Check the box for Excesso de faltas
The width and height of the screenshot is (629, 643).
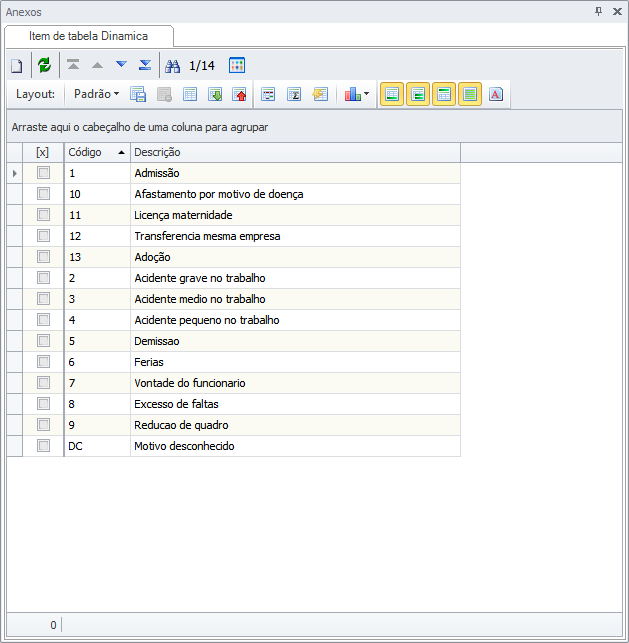[x=43, y=404]
